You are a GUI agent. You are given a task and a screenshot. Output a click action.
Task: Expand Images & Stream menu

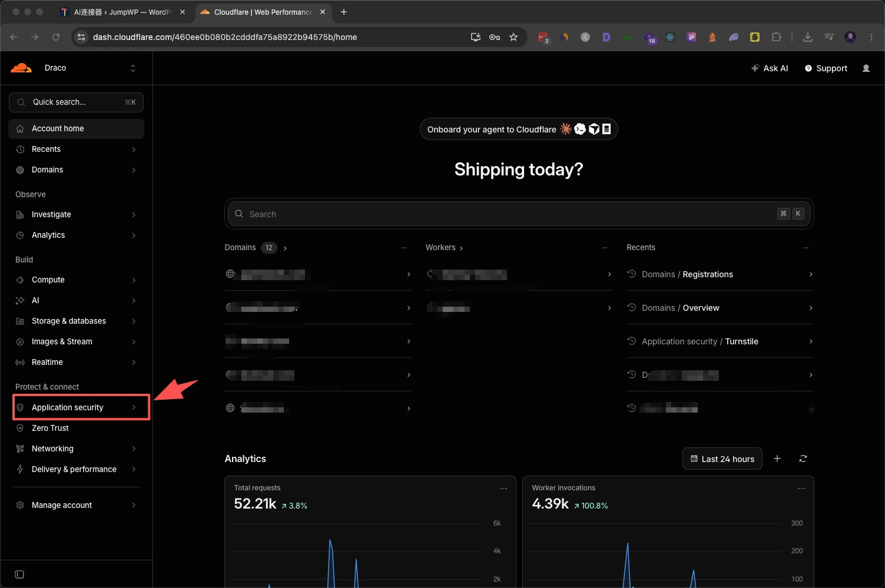coord(76,341)
